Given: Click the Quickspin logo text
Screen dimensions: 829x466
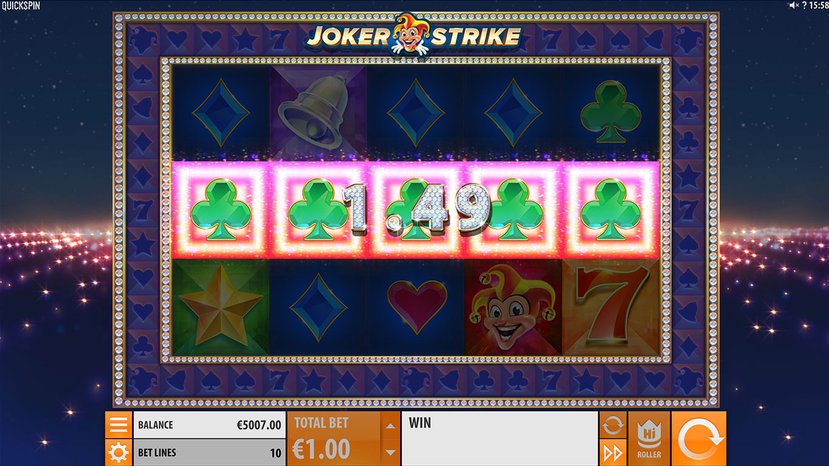Looking at the screenshot, I should point(21,6).
